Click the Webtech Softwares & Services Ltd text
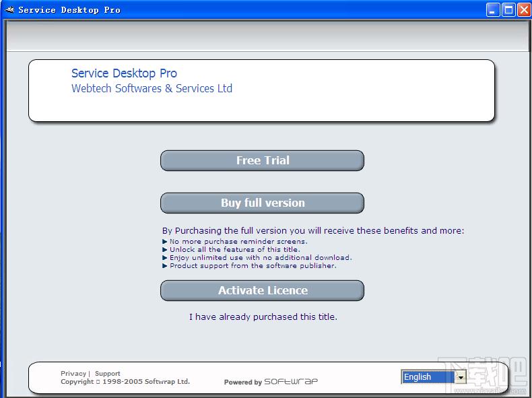 (152, 89)
